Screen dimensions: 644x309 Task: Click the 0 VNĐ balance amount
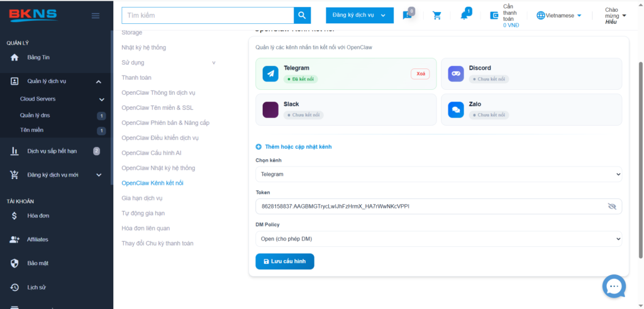tap(511, 25)
